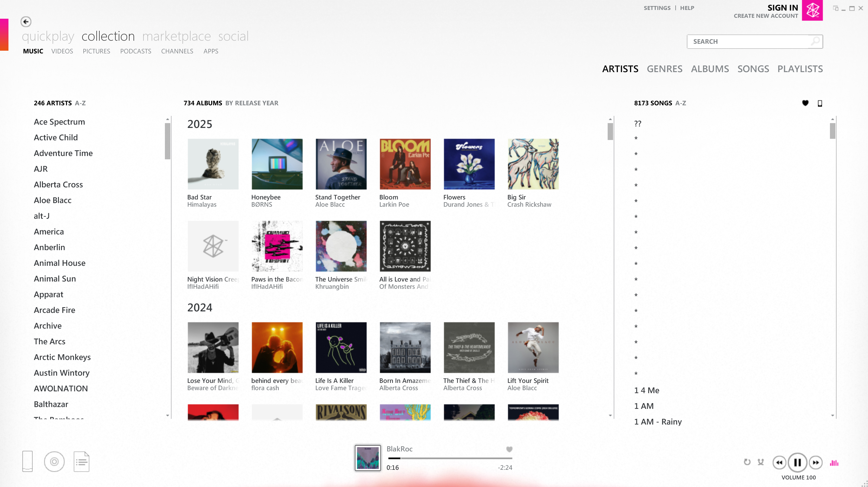Viewport: 868px width, 487px height.
Task: Click the search magnifier icon
Action: [815, 41]
